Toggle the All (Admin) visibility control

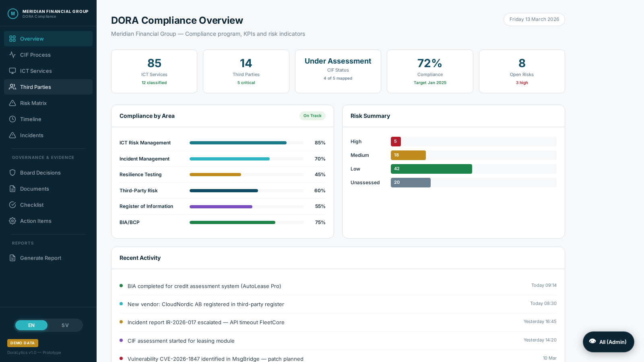[x=608, y=342]
